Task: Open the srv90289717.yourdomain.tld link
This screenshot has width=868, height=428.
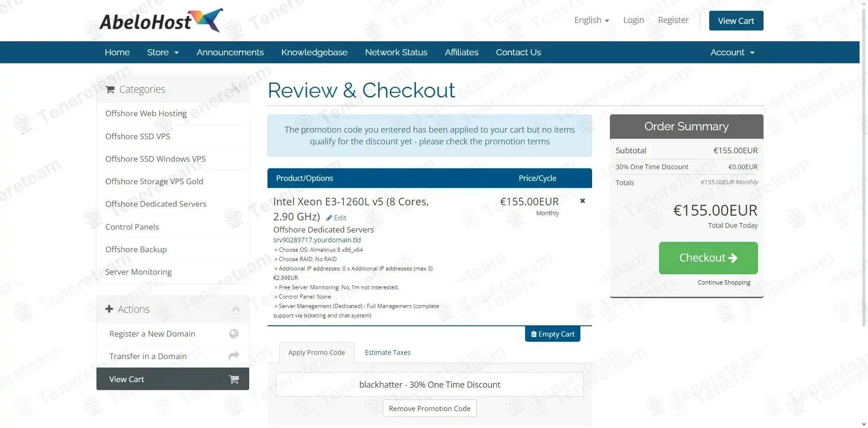Action: [317, 240]
